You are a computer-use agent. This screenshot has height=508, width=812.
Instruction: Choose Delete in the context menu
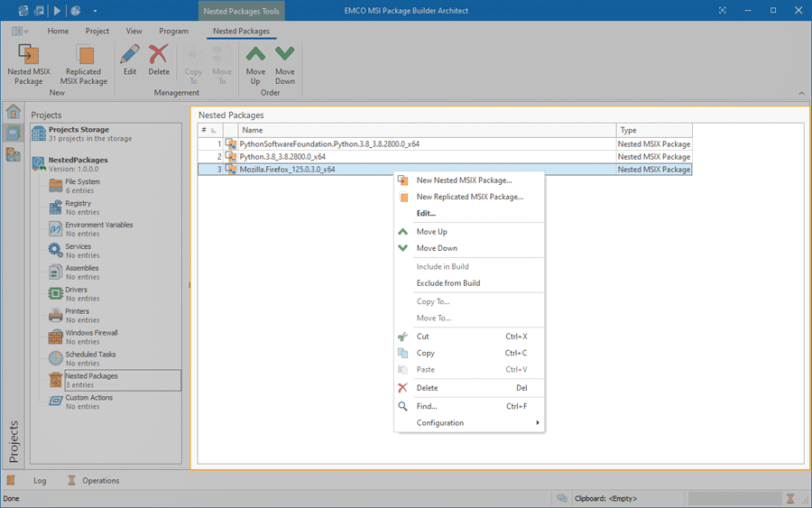pyautogui.click(x=469, y=388)
